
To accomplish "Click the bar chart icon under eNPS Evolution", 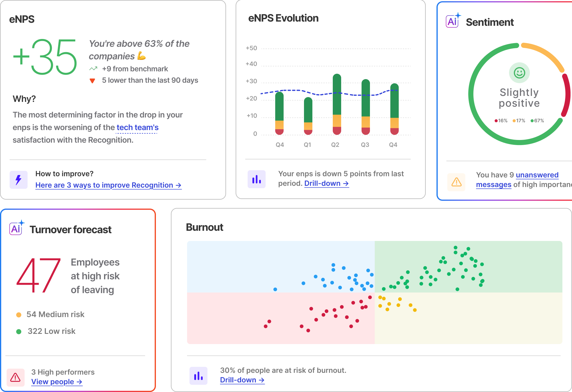I will 257,179.
